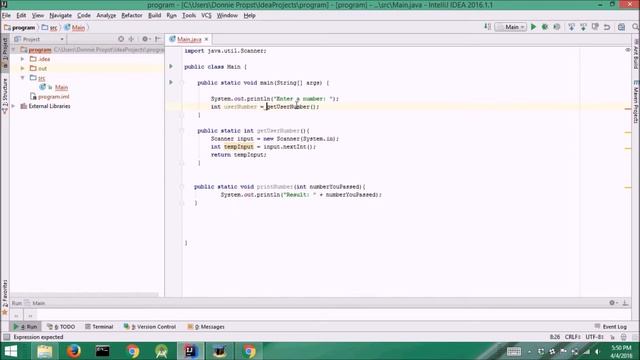
Task: Open the Refactor menu
Action: pos(132,16)
